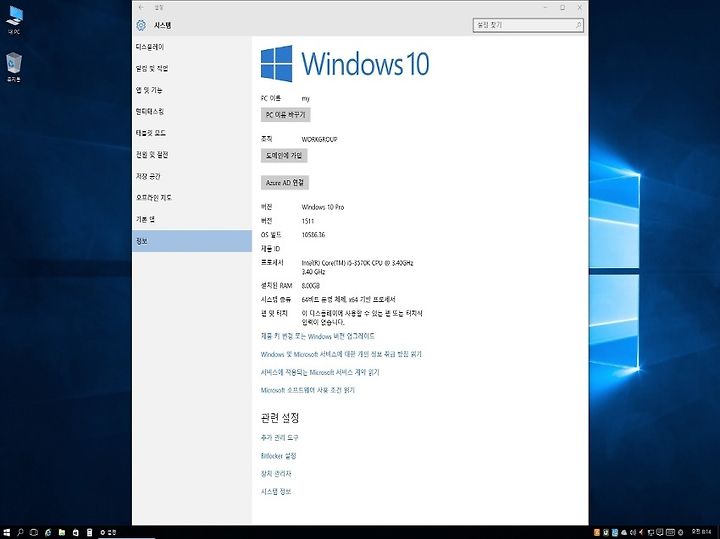Open the Store app on the taskbar

(76, 533)
